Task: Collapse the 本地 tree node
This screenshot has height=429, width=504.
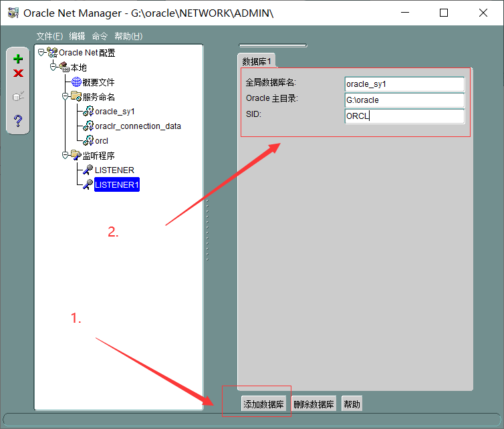Action: point(53,67)
